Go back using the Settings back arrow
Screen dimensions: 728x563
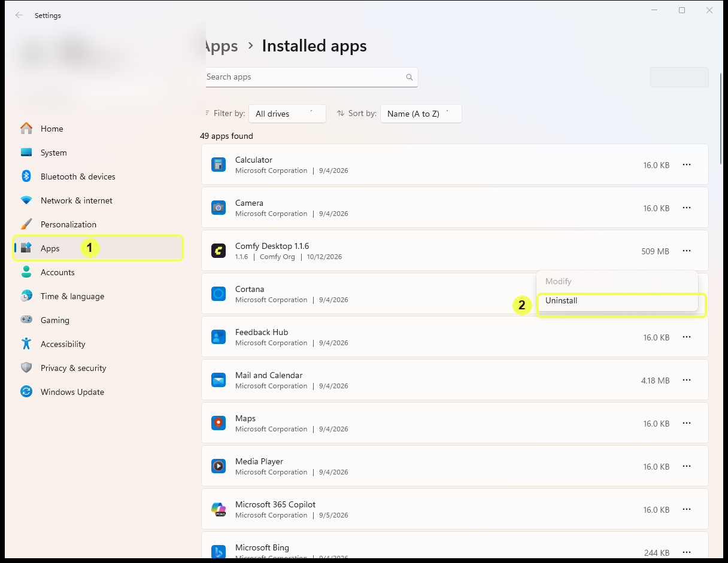click(19, 15)
